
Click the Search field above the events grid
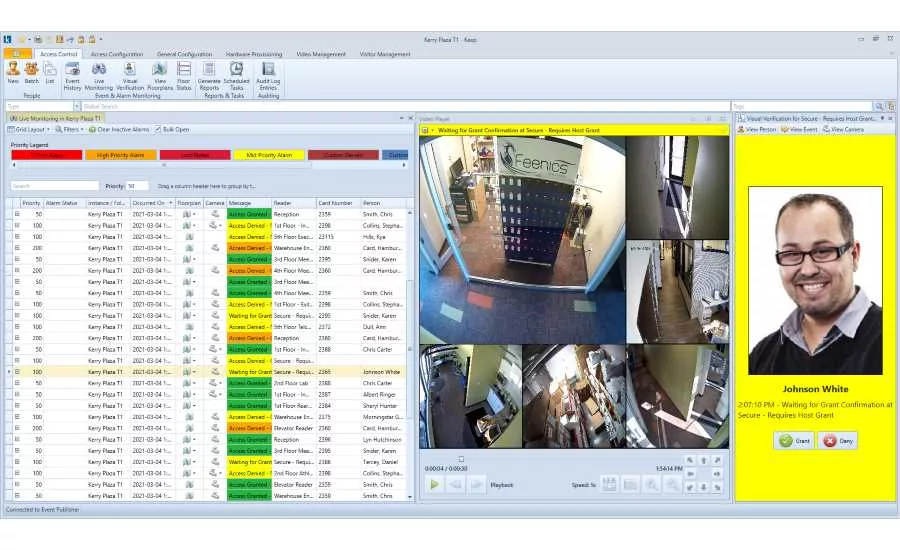tap(55, 186)
